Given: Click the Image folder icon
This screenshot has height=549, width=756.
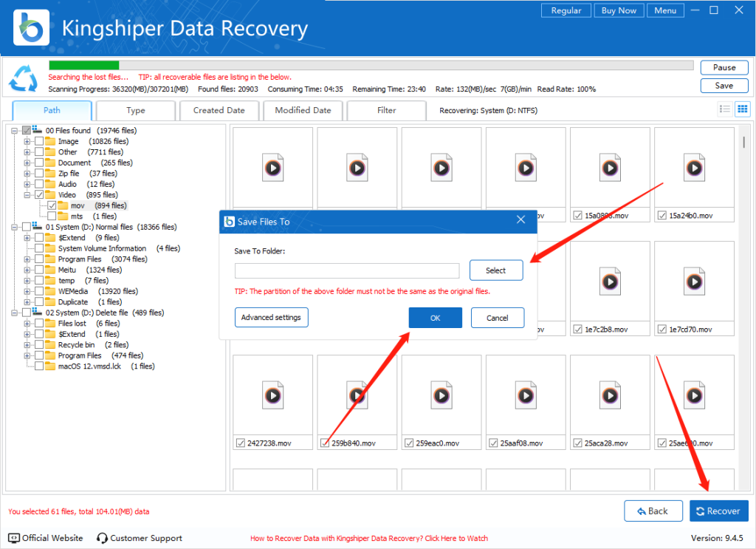Looking at the screenshot, I should pos(50,141).
